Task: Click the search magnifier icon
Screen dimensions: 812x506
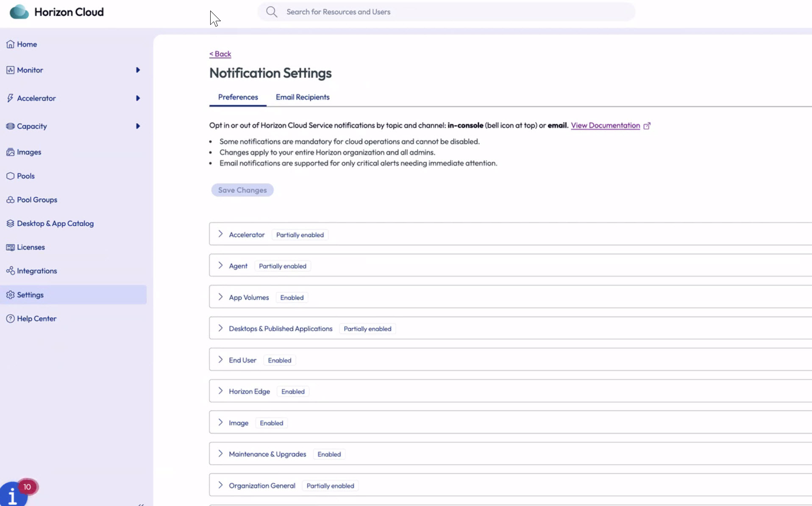Action: [272, 12]
